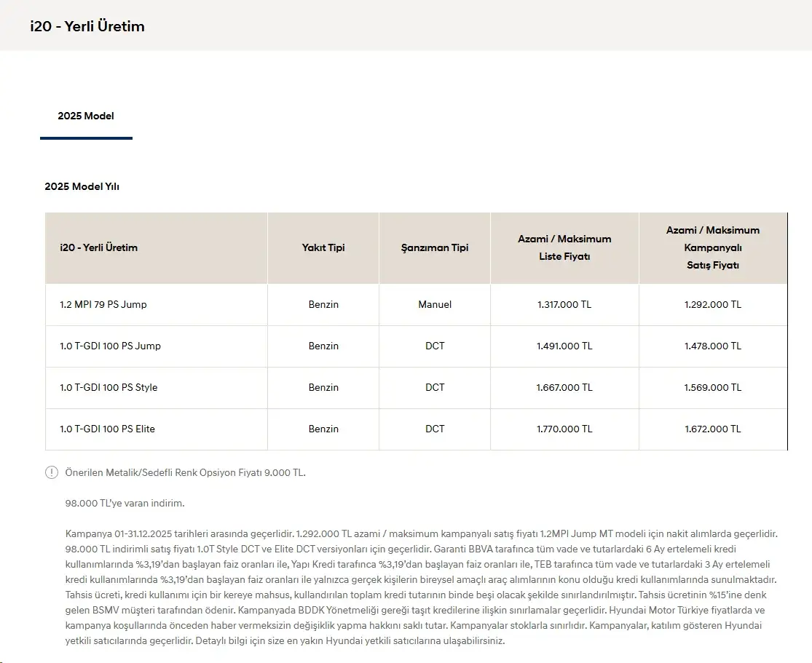Click 'DCT' in the Style row
Screen dimensions: 812x663
tap(435, 387)
